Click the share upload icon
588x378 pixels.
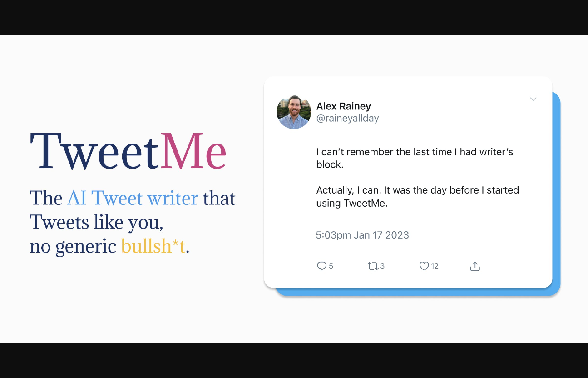(x=475, y=266)
